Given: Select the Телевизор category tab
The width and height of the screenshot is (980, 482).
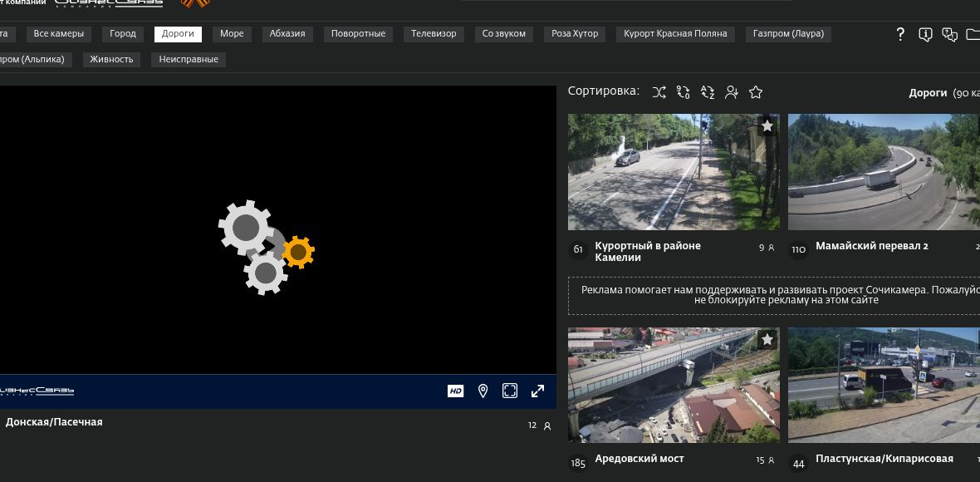Looking at the screenshot, I should pos(434,34).
